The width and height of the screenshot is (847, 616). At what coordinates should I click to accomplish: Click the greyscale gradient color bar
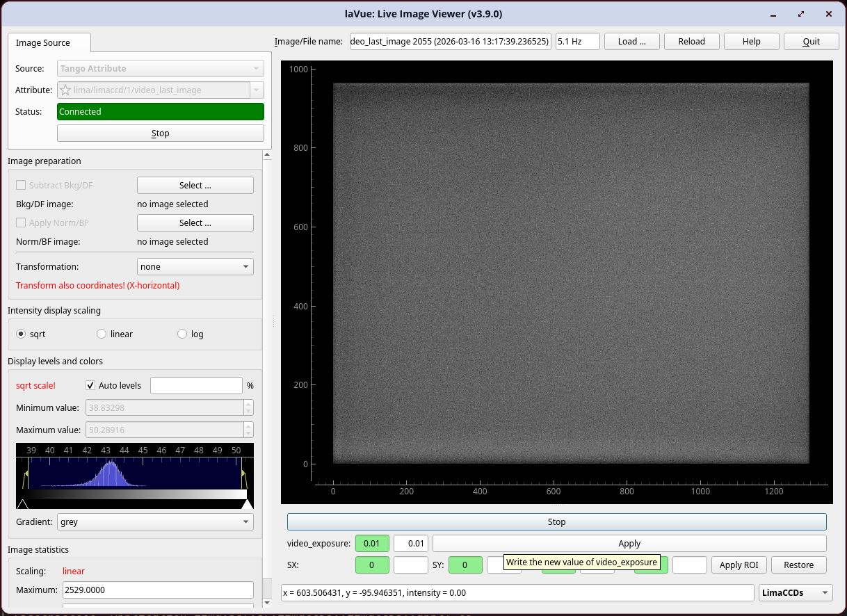pyautogui.click(x=135, y=494)
